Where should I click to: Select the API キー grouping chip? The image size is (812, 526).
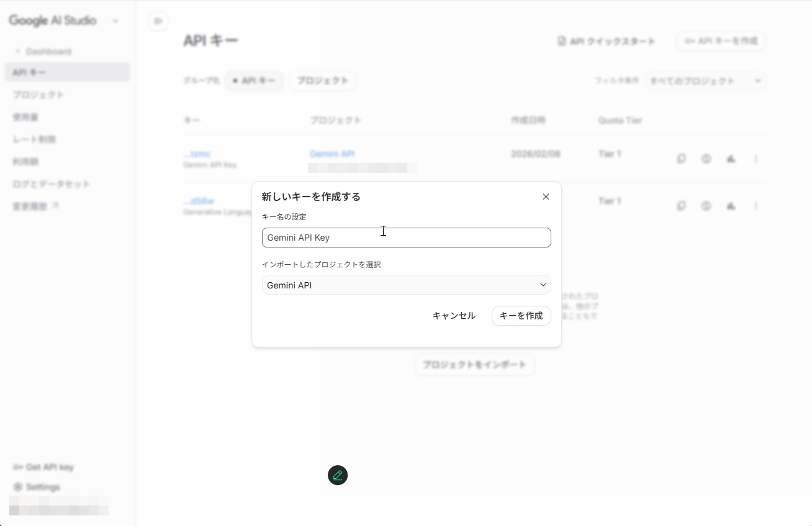254,81
